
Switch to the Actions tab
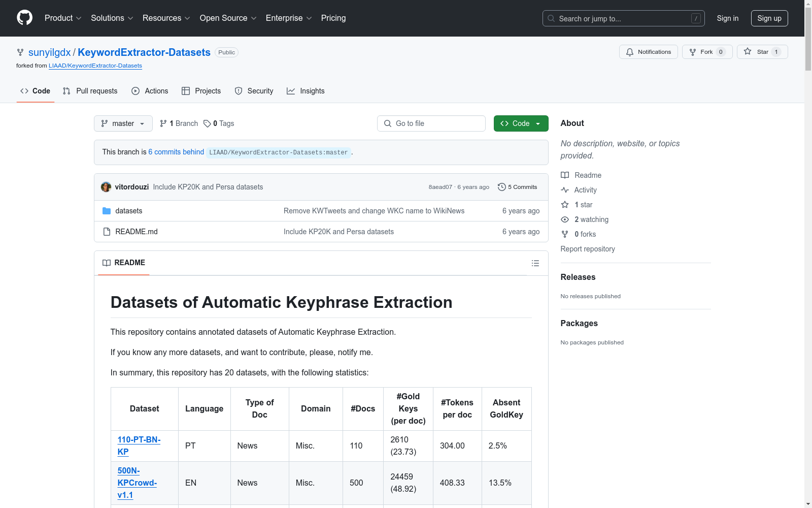150,91
